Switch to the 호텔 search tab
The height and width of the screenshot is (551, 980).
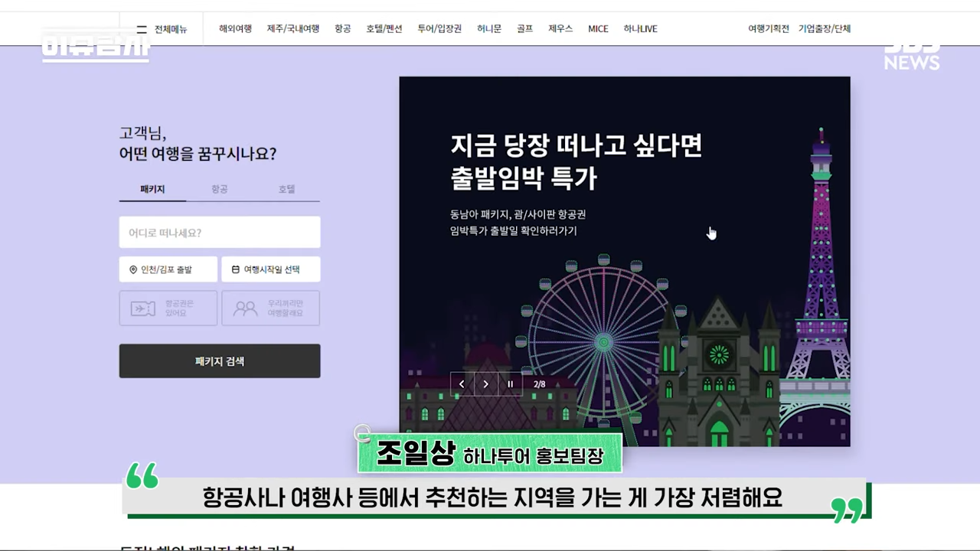coord(286,189)
